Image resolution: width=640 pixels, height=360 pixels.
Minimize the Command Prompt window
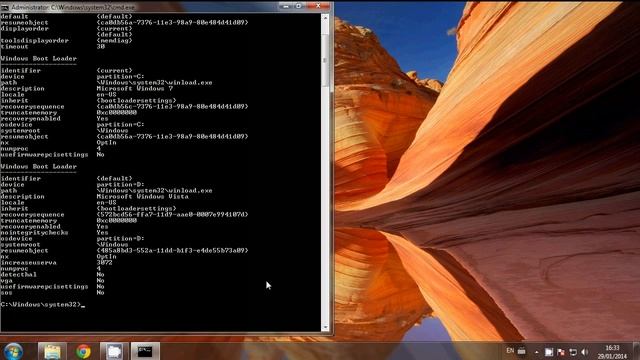[x=286, y=6]
